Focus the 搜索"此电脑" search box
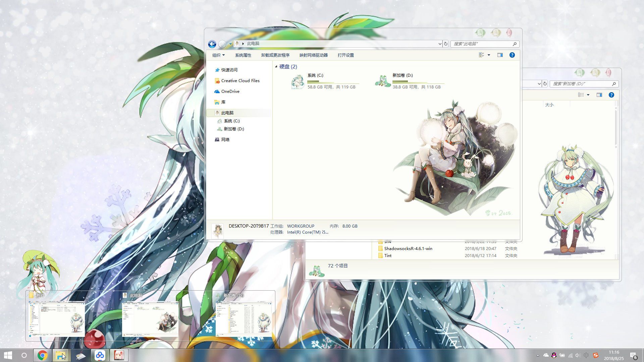 click(x=485, y=44)
